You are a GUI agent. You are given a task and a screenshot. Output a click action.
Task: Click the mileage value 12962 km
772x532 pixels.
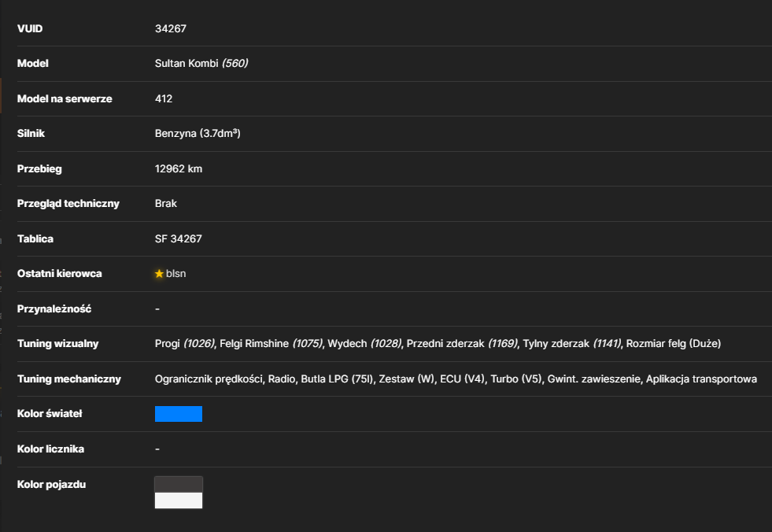coord(178,169)
